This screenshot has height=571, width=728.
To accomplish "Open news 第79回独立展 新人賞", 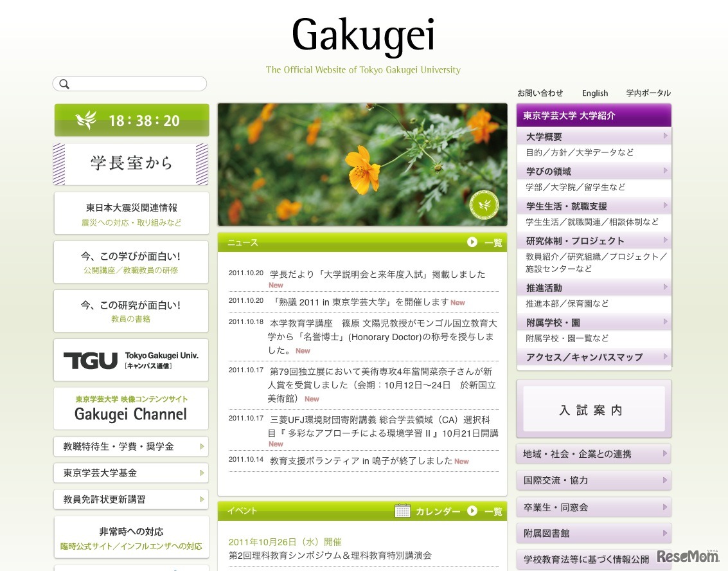I will click(382, 385).
